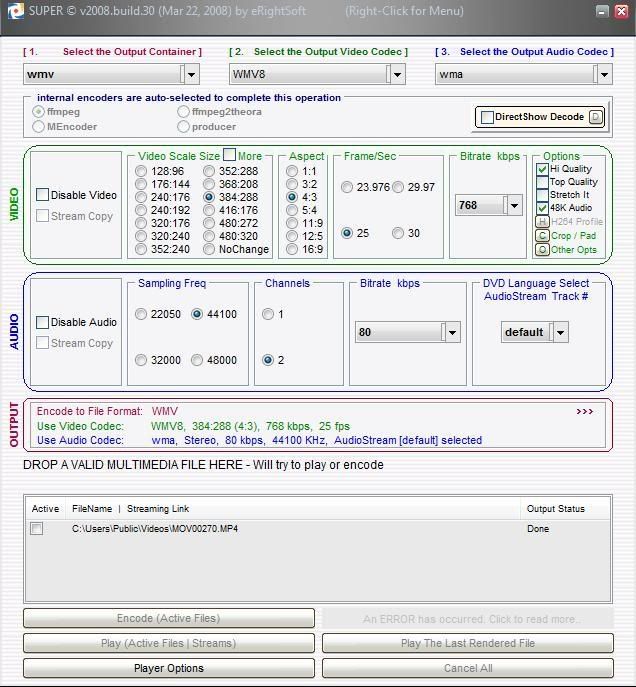
Task: Click the >>> arrows in Output panel
Action: [x=584, y=411]
